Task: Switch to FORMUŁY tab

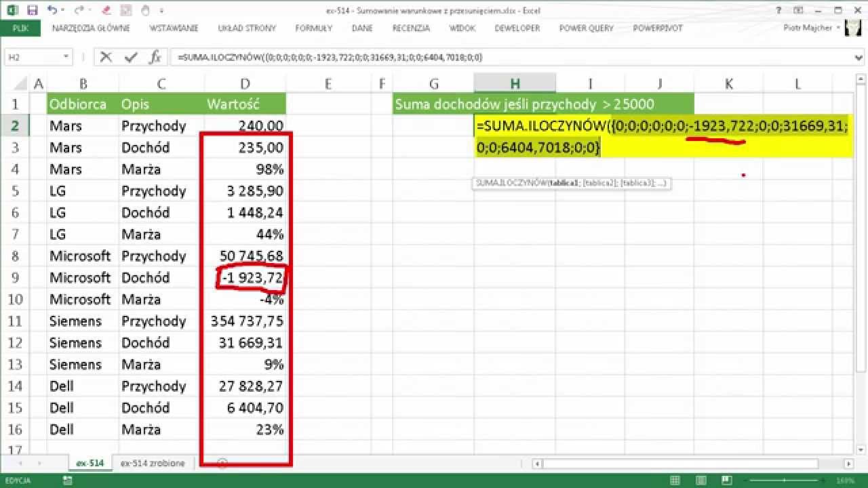Action: click(x=313, y=28)
